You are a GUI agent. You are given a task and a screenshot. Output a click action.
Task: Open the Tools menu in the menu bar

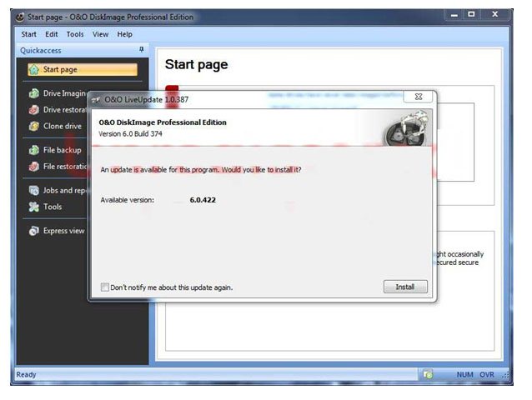(75, 34)
